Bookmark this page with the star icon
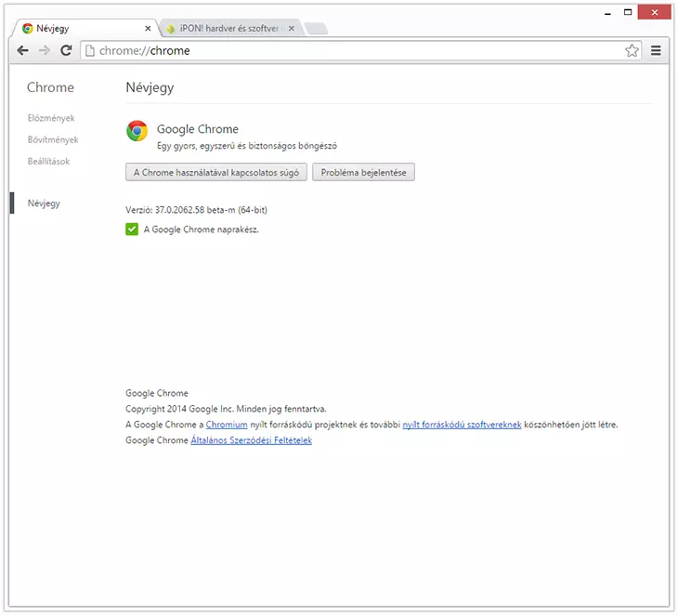Viewport: 678px width, 616px height. point(632,50)
